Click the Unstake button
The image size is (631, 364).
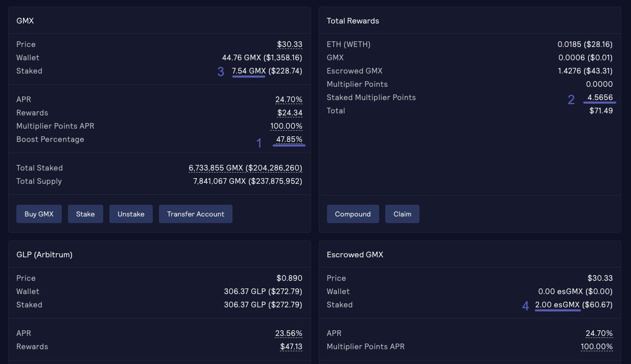[131, 214]
